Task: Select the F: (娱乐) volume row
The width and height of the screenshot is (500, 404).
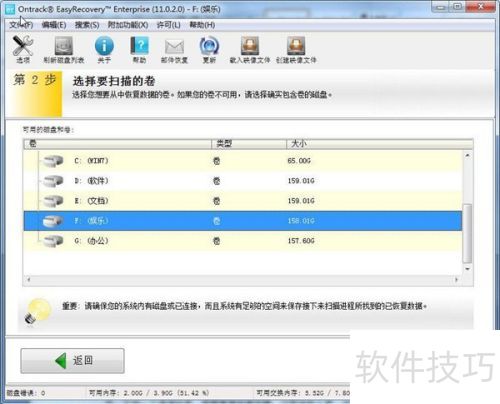Action: (x=243, y=221)
